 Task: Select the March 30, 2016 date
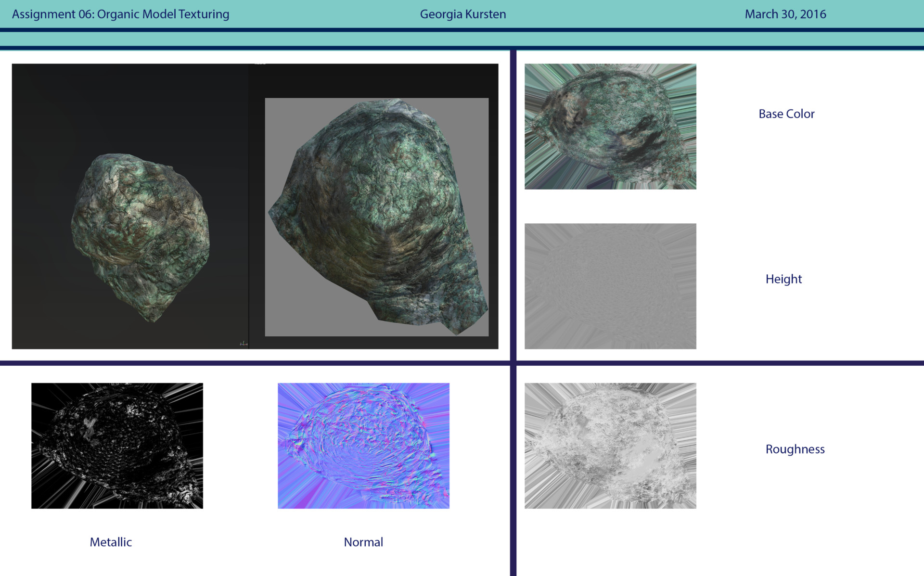785,14
